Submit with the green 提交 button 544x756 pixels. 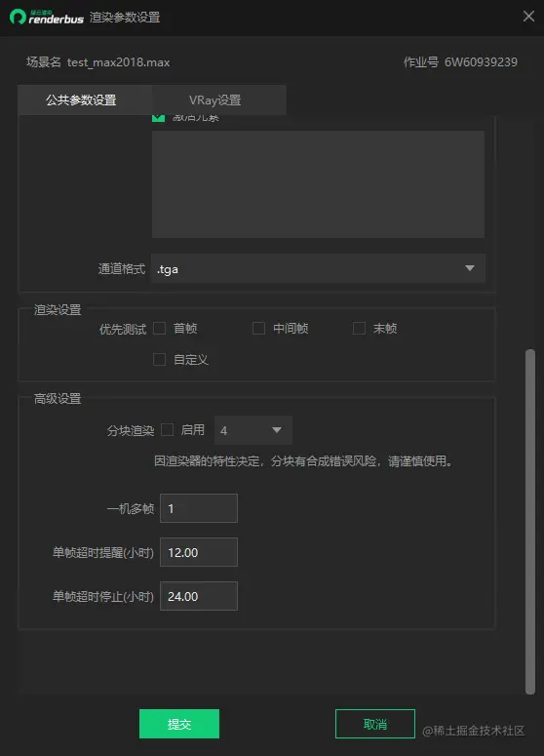tap(179, 724)
